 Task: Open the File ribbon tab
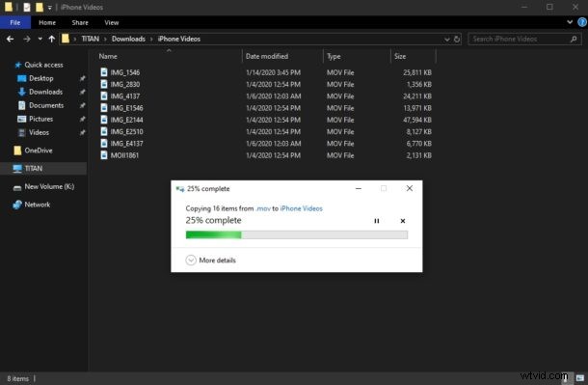[x=15, y=22]
